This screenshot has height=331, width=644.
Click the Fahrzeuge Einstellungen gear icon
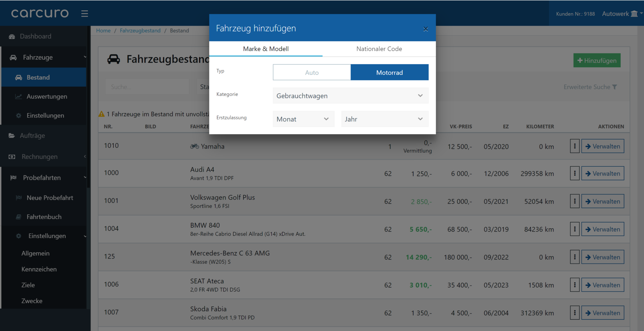tap(19, 115)
